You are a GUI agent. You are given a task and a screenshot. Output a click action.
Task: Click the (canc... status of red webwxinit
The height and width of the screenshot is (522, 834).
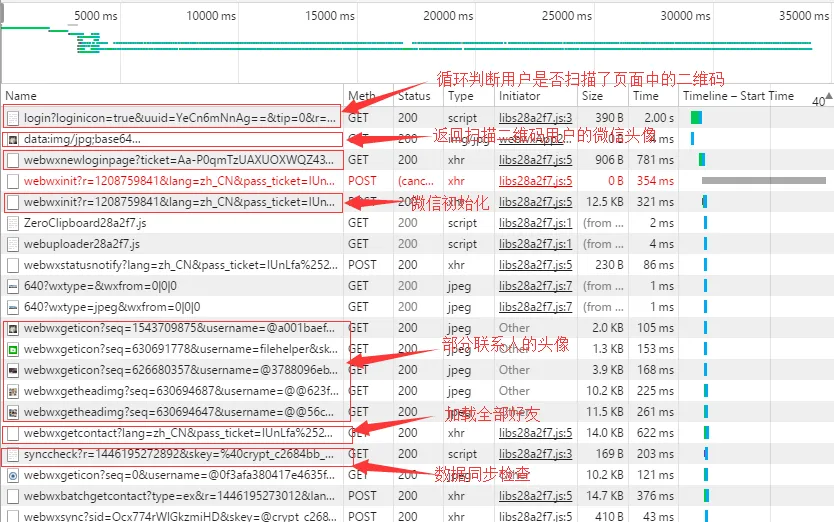[x=416, y=181]
